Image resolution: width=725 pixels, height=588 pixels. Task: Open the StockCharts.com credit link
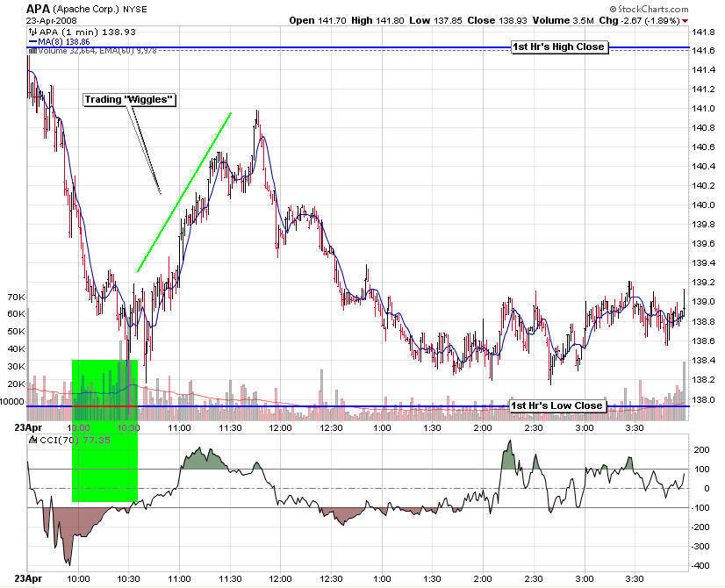[x=649, y=9]
